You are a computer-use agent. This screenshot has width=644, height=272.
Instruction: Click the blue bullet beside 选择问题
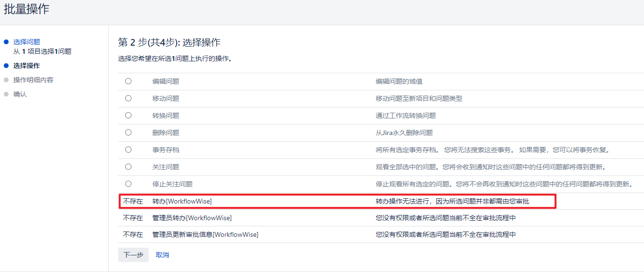click(x=6, y=42)
